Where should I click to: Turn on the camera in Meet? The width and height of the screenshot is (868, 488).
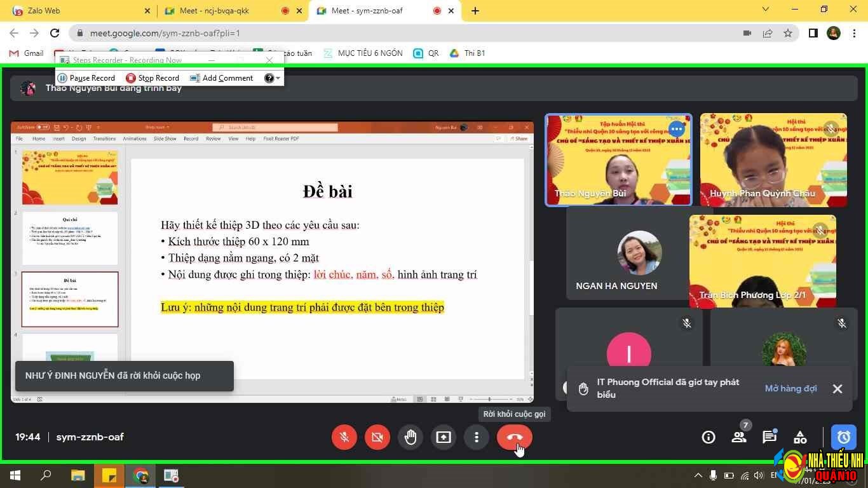coord(377,437)
